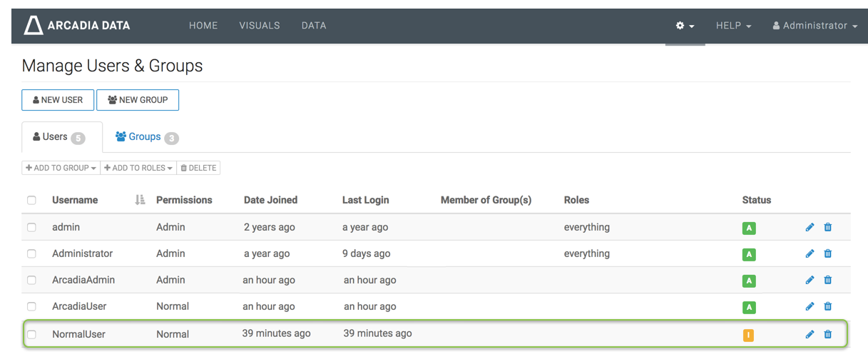Edit the ArcadiaAdmin user via pencil icon
This screenshot has width=868, height=352.
click(x=810, y=280)
